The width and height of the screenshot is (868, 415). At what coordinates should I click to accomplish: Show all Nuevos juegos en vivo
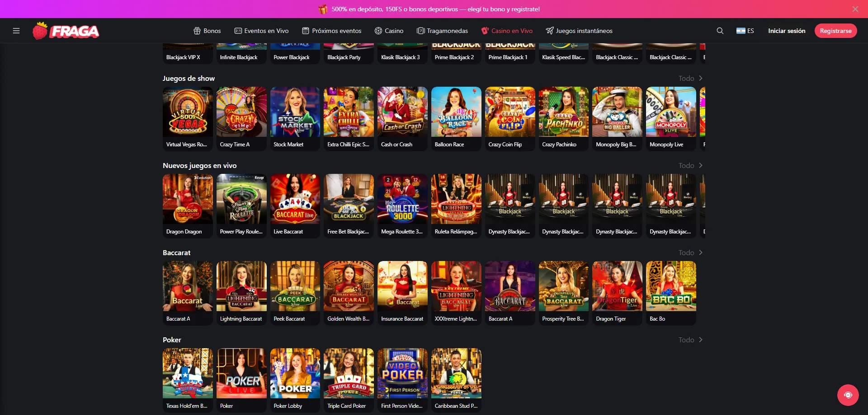(690, 165)
